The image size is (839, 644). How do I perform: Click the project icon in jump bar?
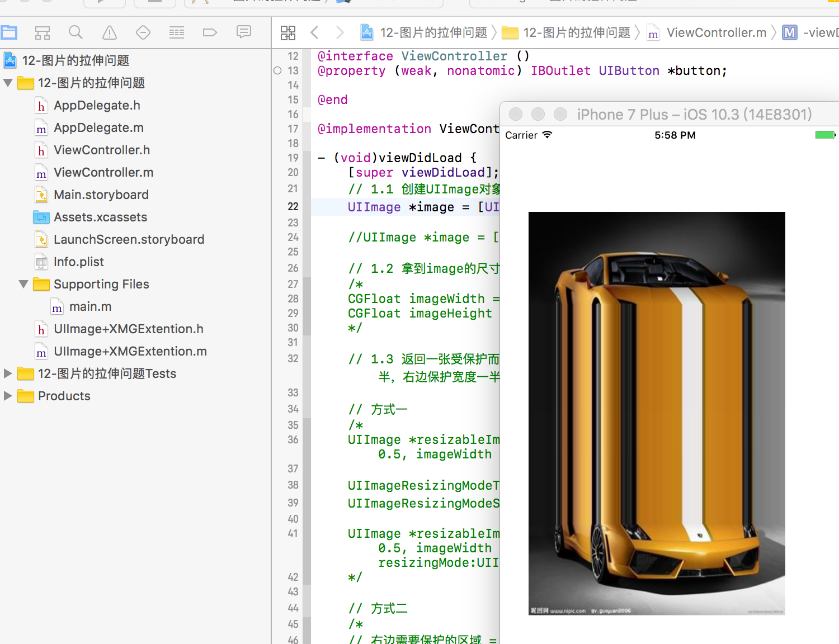pyautogui.click(x=367, y=32)
